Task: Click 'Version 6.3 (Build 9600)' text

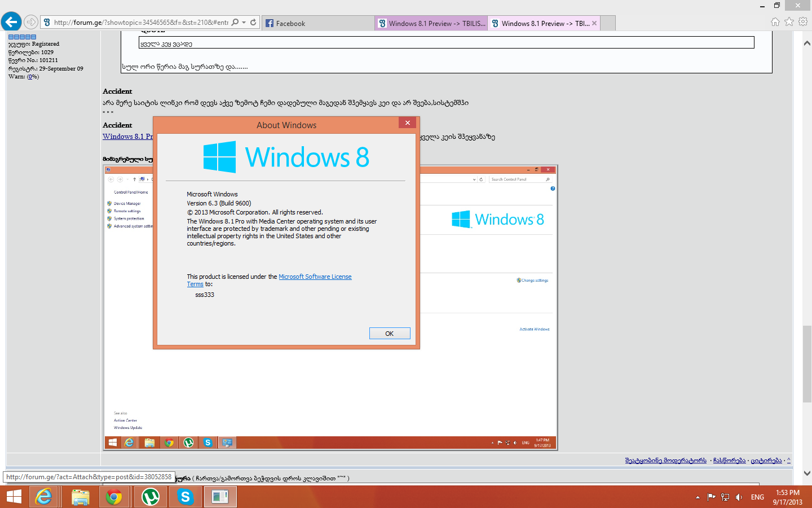Action: click(x=219, y=203)
